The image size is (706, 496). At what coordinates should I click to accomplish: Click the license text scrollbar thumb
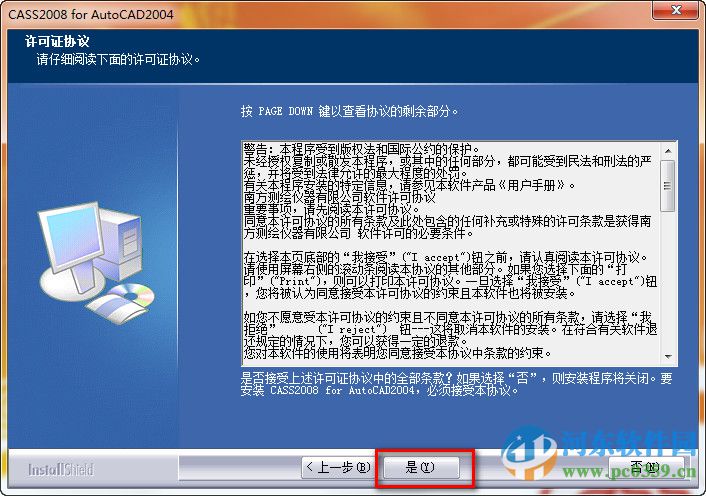click(668, 185)
